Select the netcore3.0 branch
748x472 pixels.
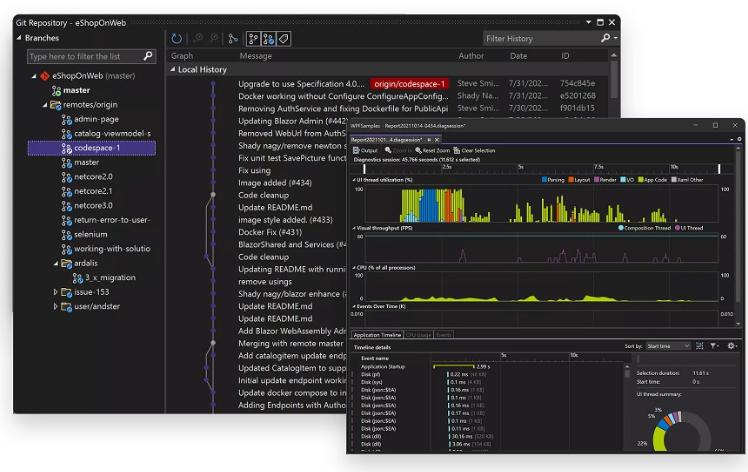point(93,205)
